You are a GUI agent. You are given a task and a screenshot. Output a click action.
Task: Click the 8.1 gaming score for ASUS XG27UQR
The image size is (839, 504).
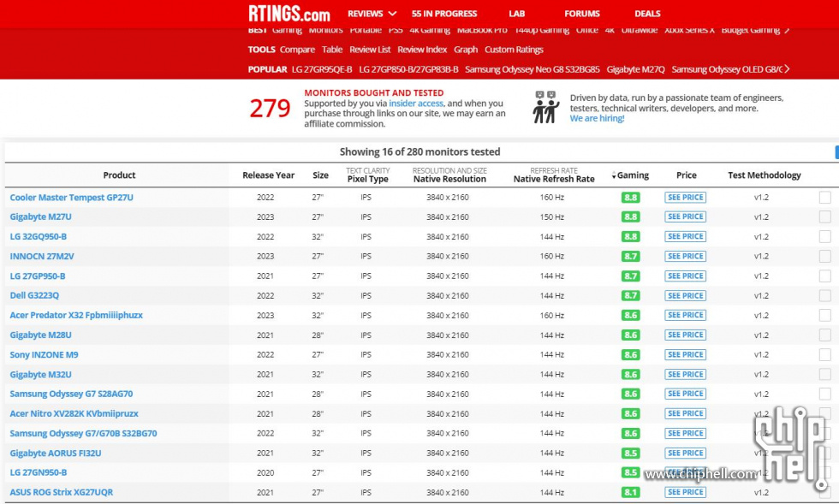pos(630,492)
